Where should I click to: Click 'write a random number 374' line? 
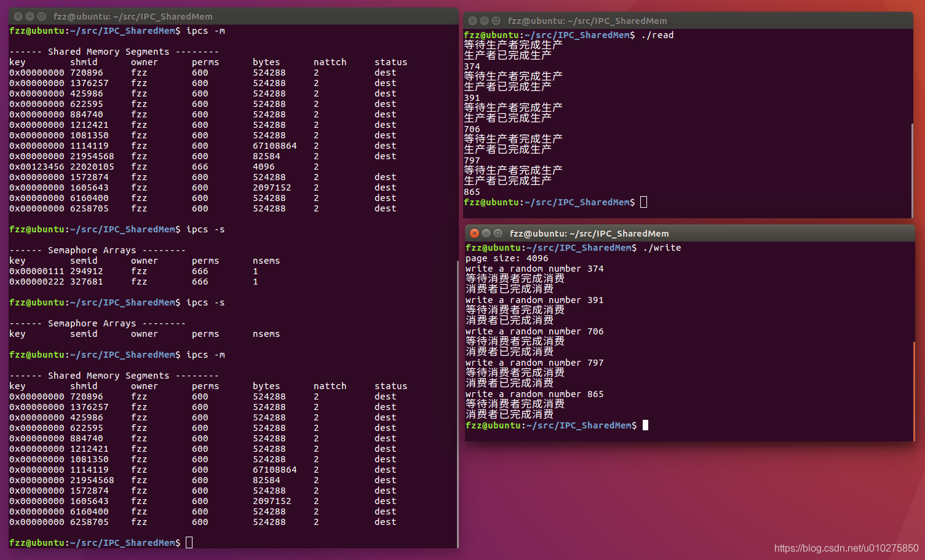point(534,269)
